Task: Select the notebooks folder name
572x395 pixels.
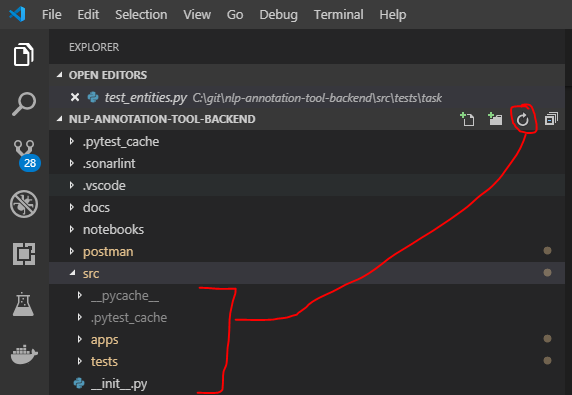Action: point(113,229)
